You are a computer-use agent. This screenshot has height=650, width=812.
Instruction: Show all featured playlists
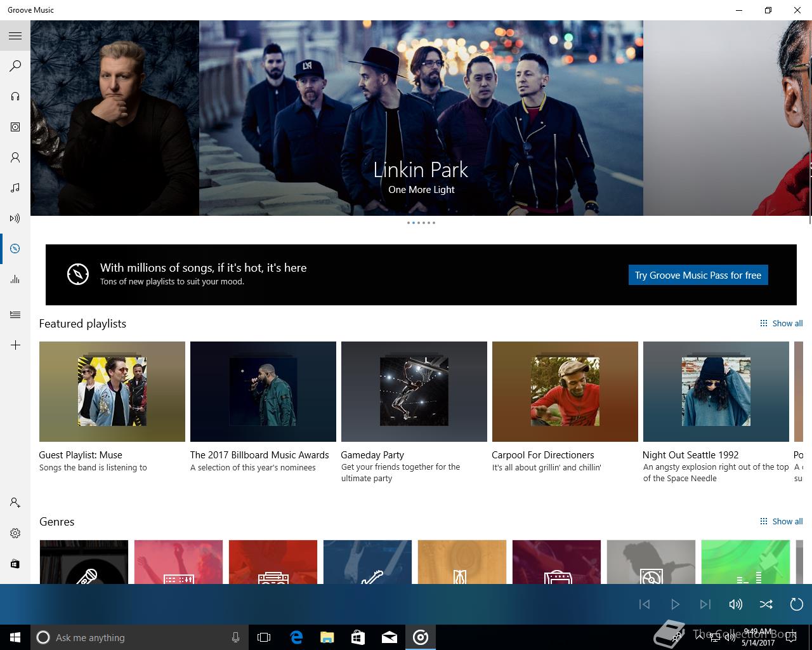782,323
